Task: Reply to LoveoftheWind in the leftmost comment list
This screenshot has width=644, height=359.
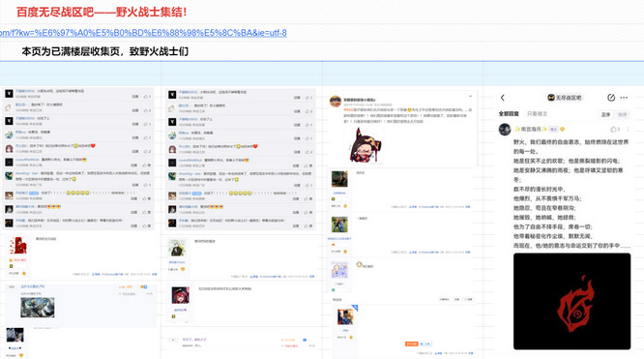Action: point(133,165)
